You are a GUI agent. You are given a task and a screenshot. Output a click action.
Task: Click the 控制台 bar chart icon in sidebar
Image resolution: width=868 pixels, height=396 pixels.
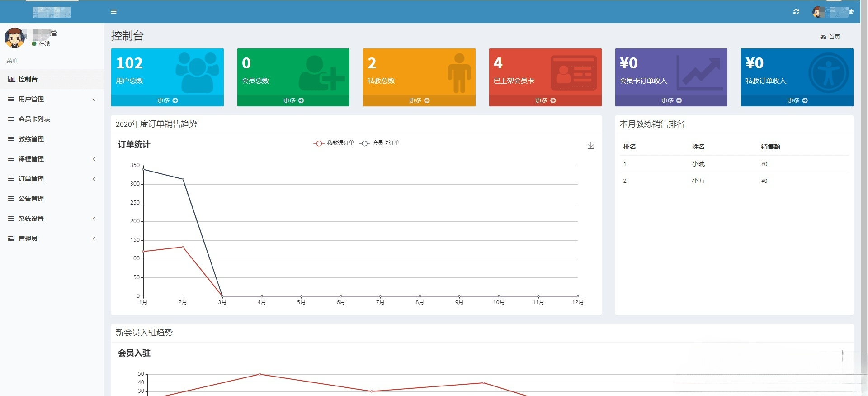click(x=11, y=79)
